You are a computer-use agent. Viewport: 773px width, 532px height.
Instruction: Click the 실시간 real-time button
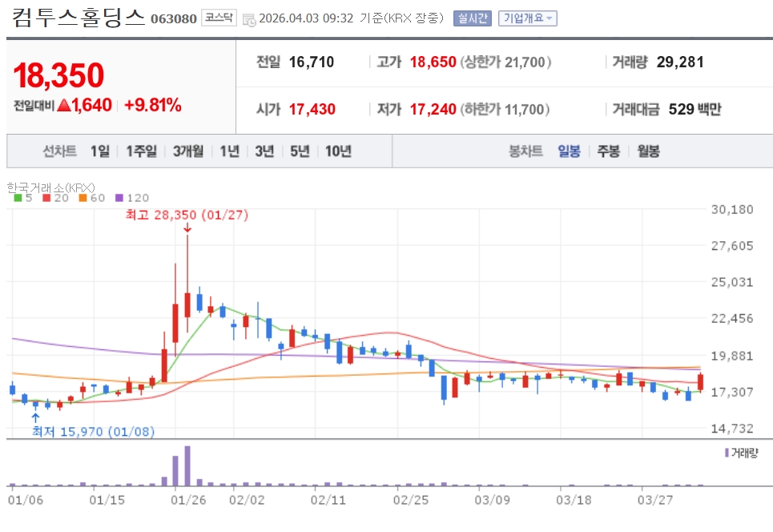473,18
